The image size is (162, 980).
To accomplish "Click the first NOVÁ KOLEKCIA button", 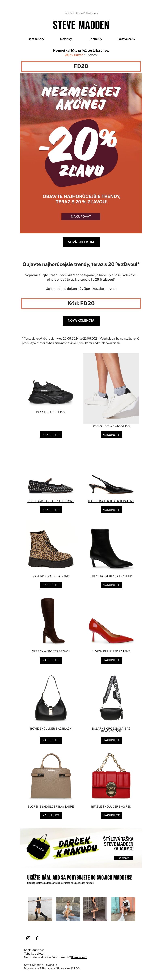I will pos(81,242).
